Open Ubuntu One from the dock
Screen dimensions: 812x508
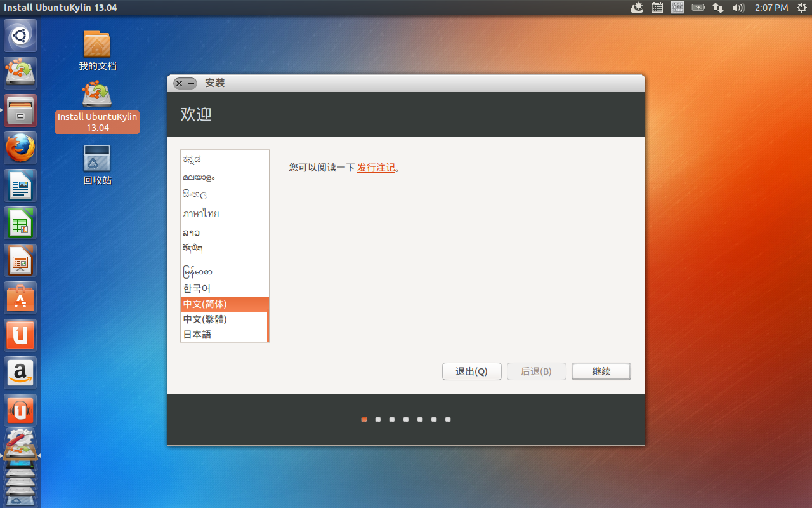pyautogui.click(x=20, y=335)
